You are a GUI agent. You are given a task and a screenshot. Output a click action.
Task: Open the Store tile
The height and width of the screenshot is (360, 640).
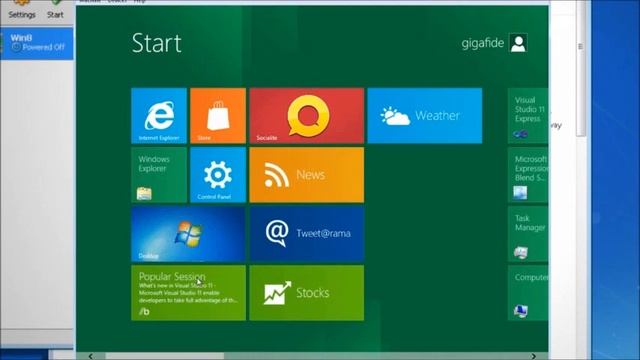coord(218,116)
